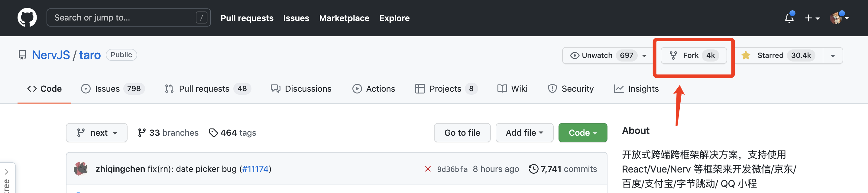
Task: Open the next branch selector
Action: (97, 133)
